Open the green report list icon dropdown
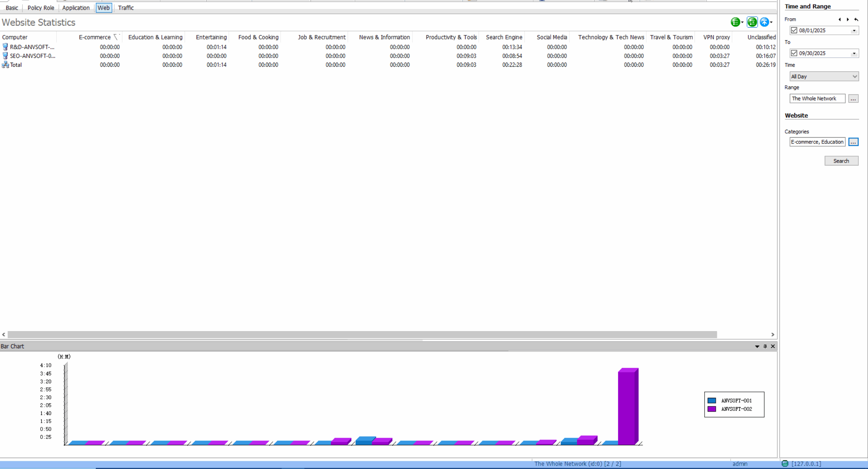 (736, 22)
